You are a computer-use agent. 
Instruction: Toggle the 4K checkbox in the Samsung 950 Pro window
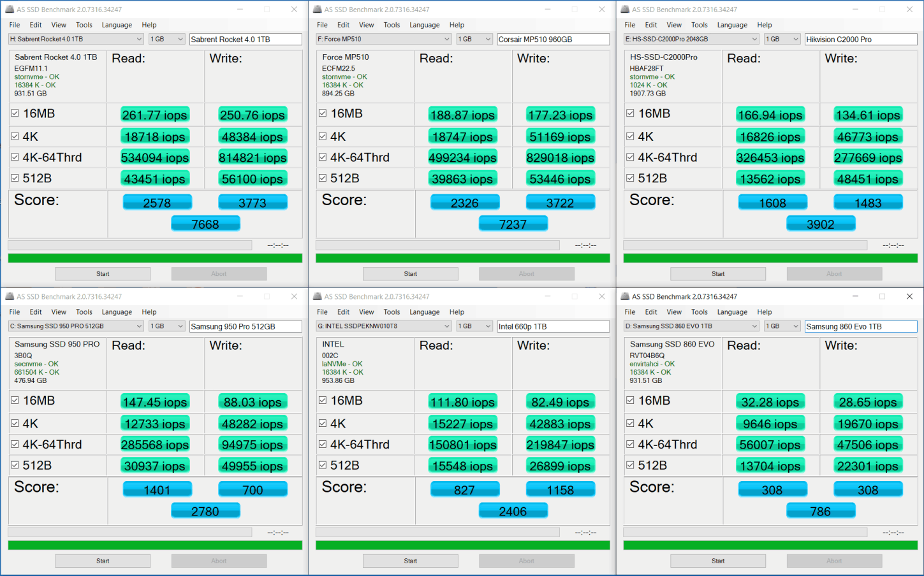15,423
